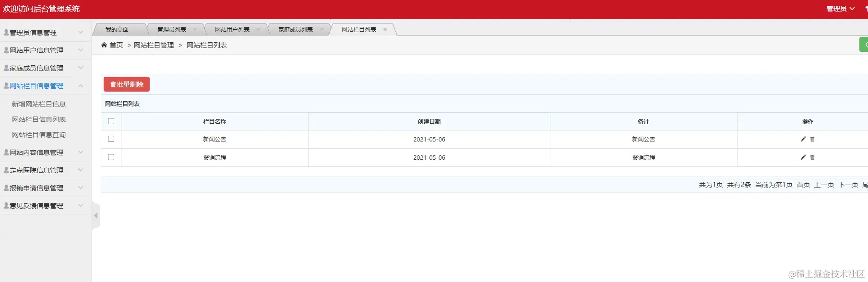Viewport: 868px width, 282px height.
Task: Click the 栏目名称 column header
Action: [x=214, y=121]
